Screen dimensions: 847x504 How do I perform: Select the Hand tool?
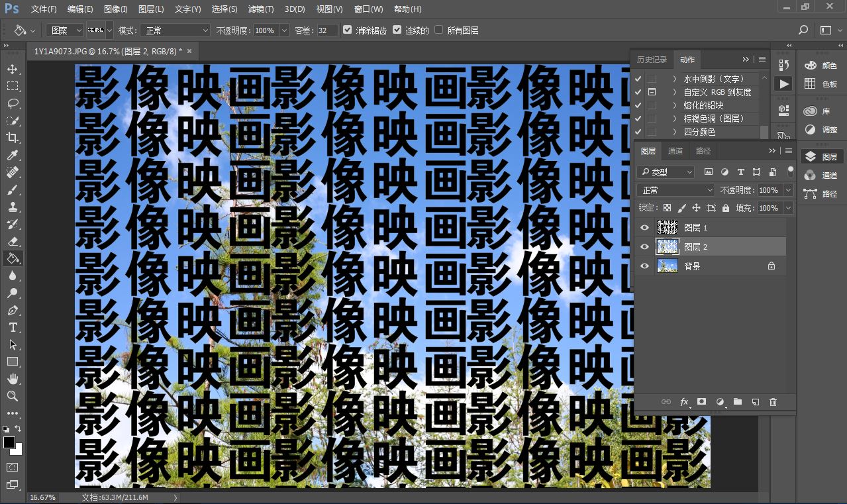[13, 379]
